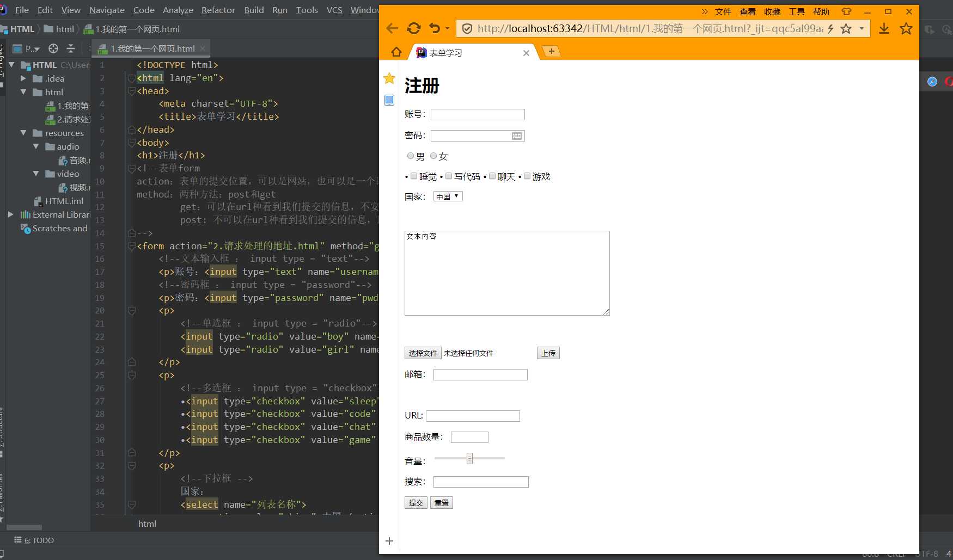Click the 重置 reset button
Screen dimensions: 953x560
click(442, 503)
